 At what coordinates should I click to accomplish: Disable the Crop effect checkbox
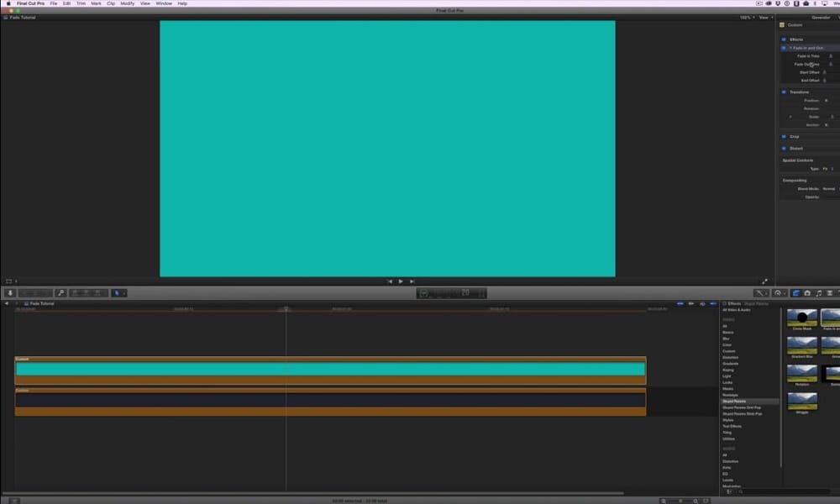[783, 135]
